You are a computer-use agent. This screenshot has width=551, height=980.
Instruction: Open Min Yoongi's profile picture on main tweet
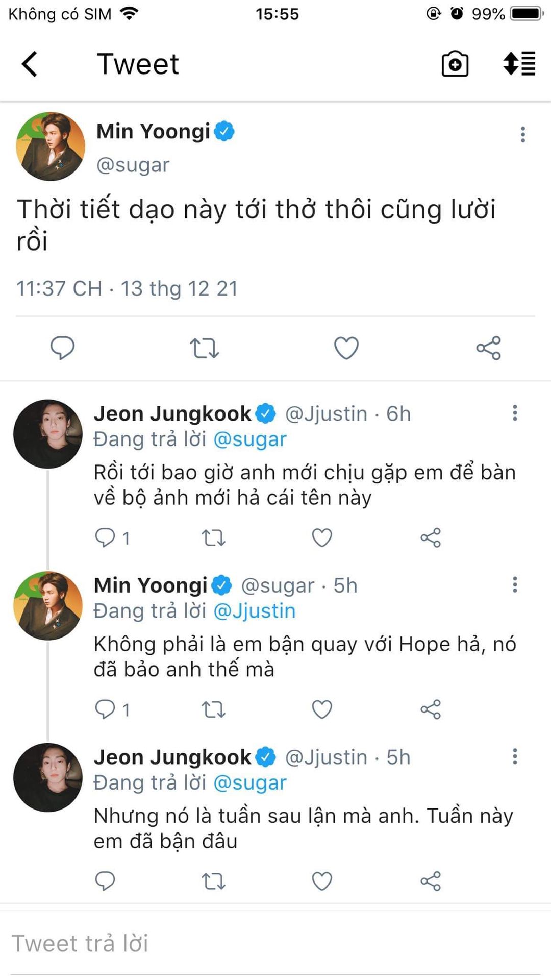coord(50,146)
